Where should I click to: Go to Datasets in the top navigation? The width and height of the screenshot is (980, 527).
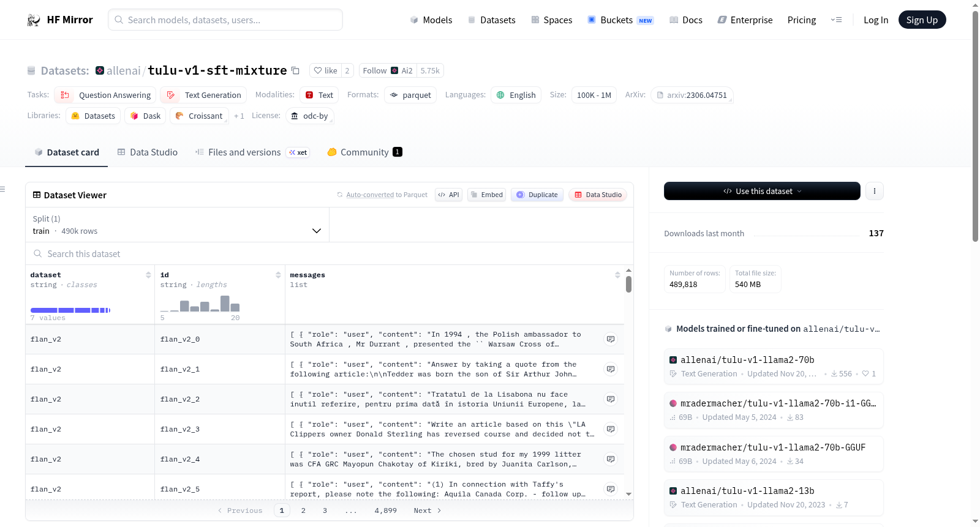point(491,20)
